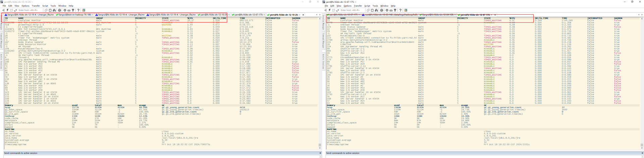Click the rightmost toolbar icon in right window
This screenshot has width=644, height=158.
(406, 10)
